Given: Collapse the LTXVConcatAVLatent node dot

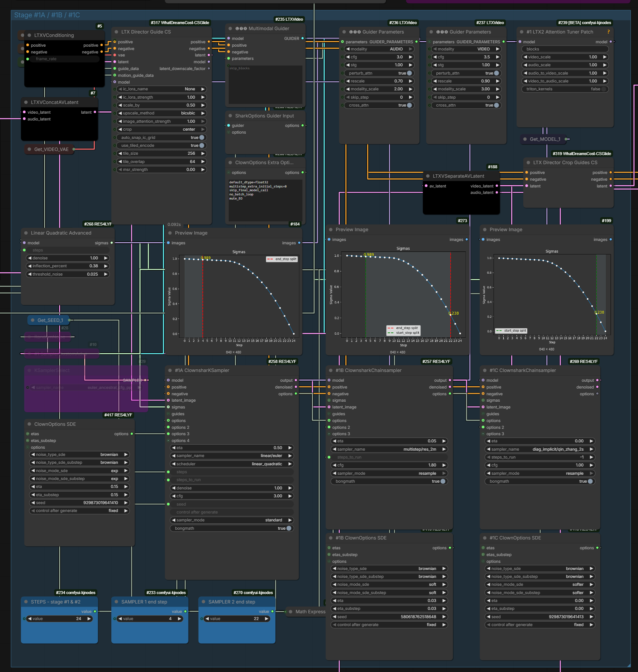Looking at the screenshot, I should (x=26, y=102).
